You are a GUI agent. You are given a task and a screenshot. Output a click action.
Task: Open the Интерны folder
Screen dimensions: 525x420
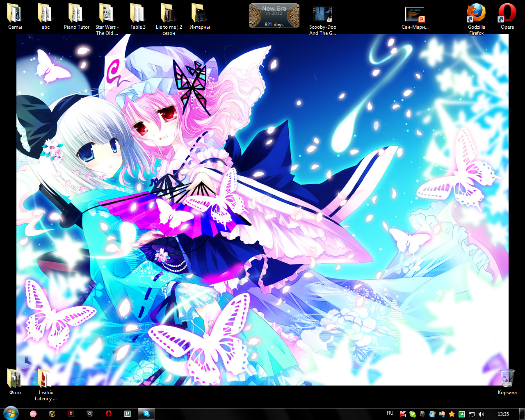pyautogui.click(x=199, y=16)
